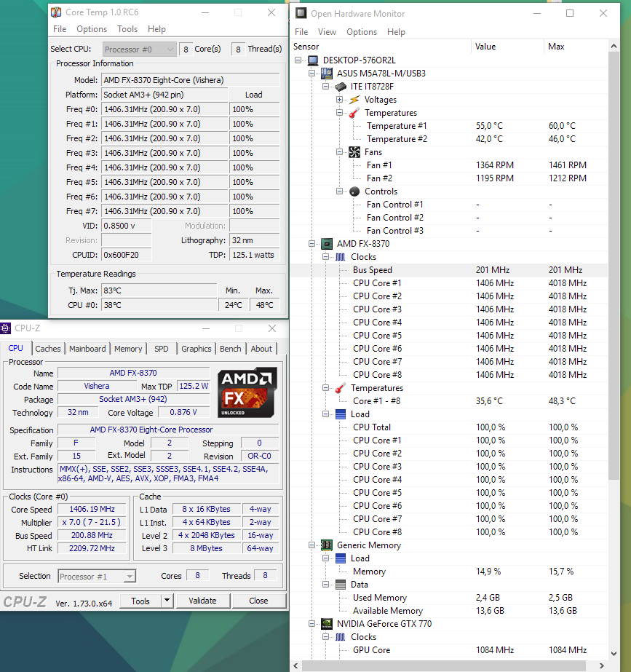Click the DESKTOP-576OR2L computer icon
Screen dimensions: 631x672
click(313, 60)
